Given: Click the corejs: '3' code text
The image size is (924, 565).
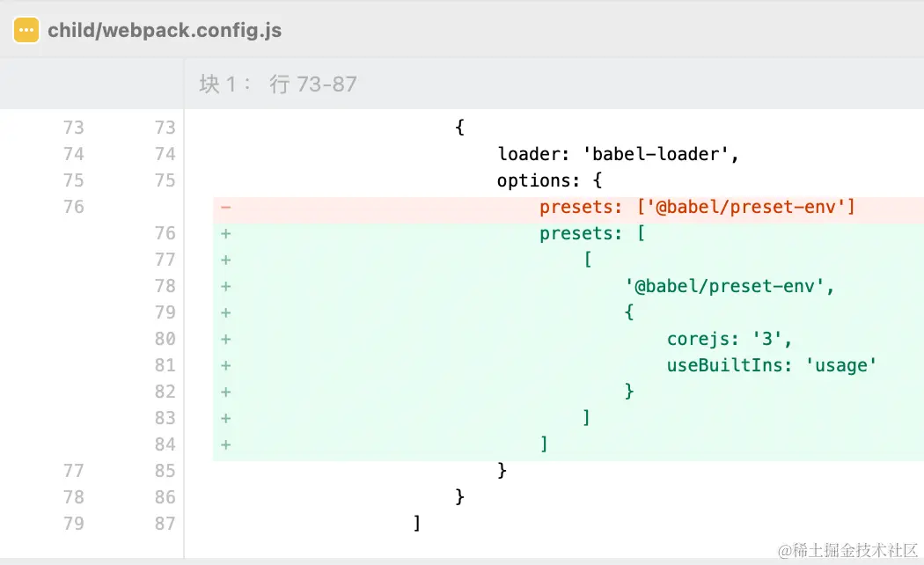Looking at the screenshot, I should [729, 339].
